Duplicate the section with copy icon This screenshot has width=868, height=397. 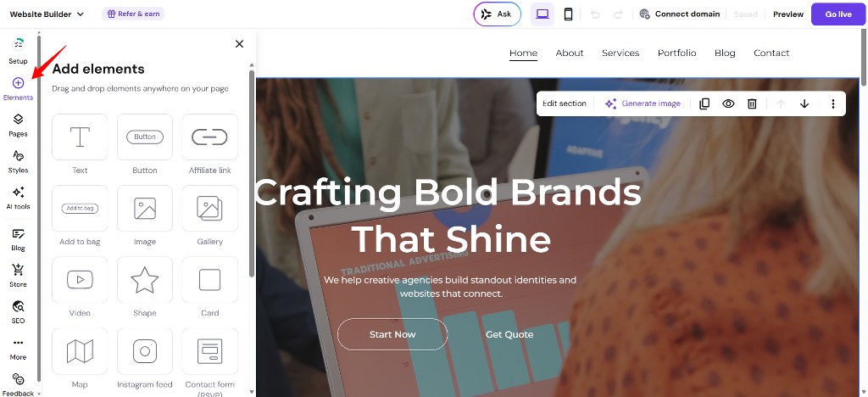click(704, 103)
